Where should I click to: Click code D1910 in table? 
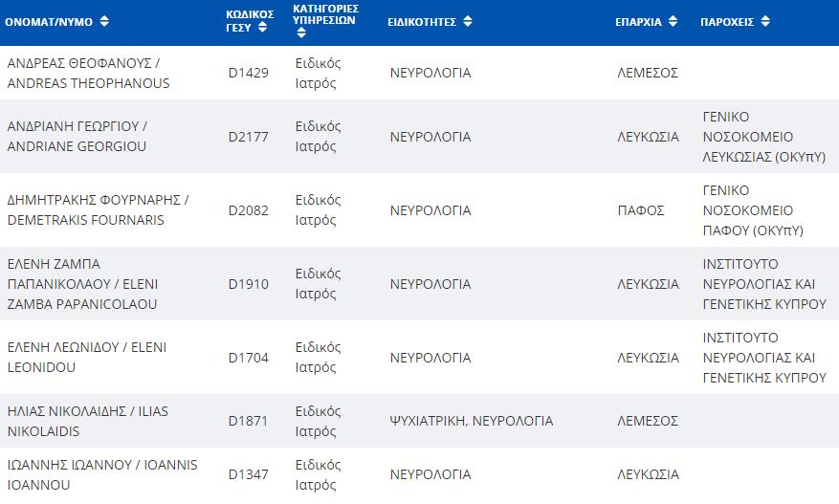point(249,284)
